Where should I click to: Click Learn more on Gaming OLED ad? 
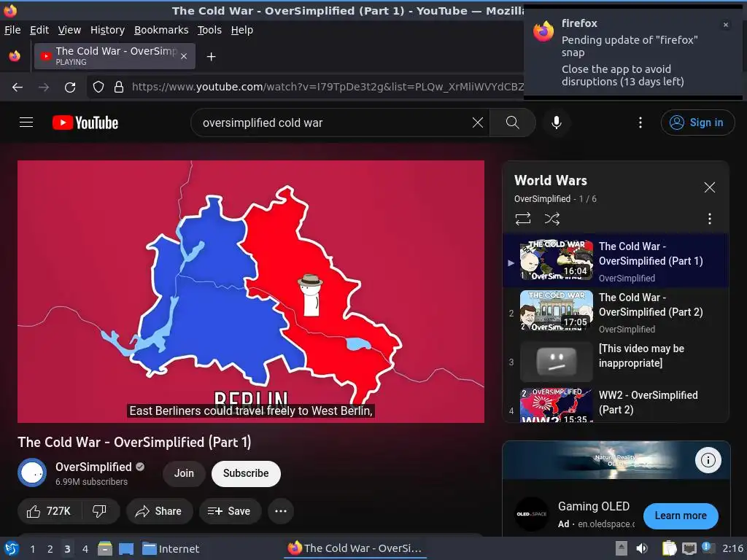681,516
